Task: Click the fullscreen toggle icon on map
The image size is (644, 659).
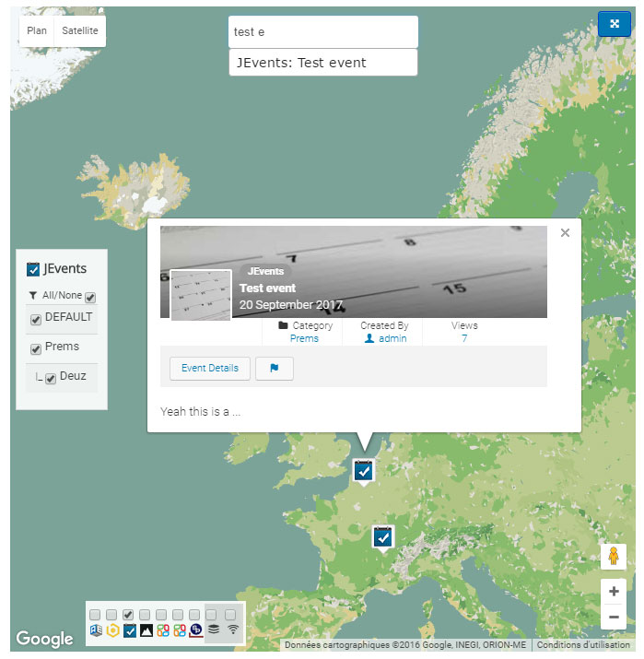Action: (x=614, y=24)
